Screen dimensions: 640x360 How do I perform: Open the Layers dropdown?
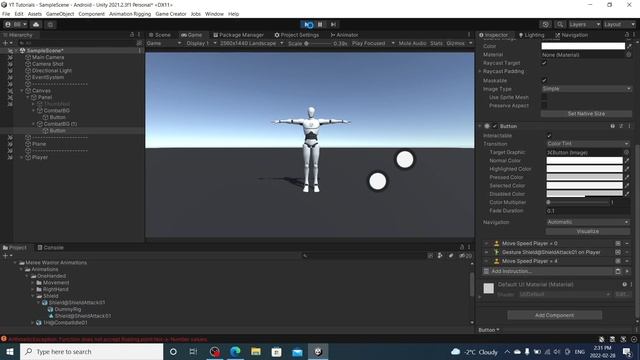[584, 24]
